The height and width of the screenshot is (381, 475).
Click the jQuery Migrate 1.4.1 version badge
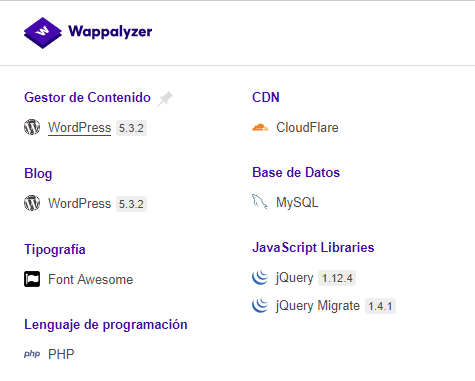click(380, 306)
